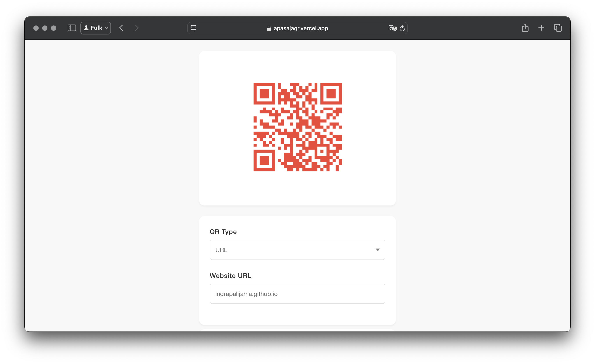Click the red QR code image
The height and width of the screenshot is (364, 595).
pyautogui.click(x=297, y=127)
